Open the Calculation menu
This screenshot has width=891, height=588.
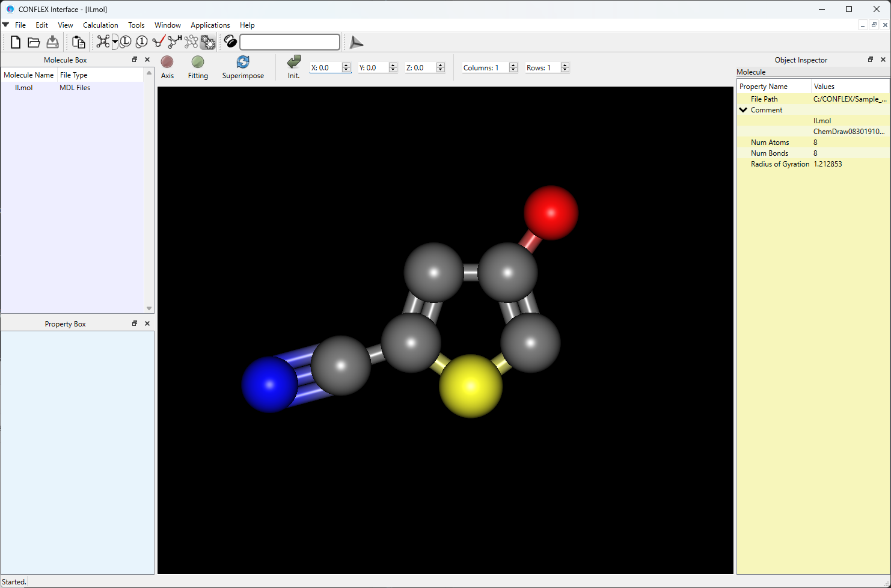click(100, 25)
